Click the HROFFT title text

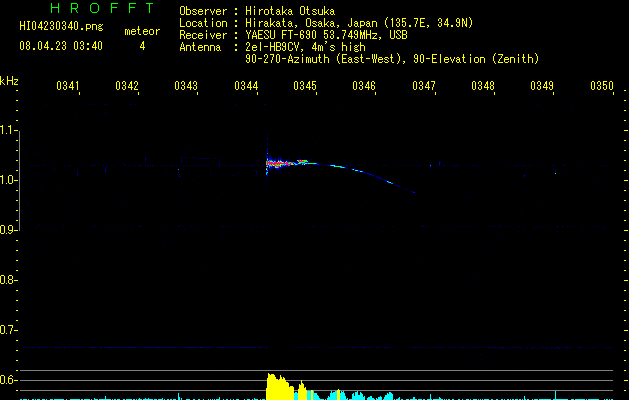click(x=103, y=8)
